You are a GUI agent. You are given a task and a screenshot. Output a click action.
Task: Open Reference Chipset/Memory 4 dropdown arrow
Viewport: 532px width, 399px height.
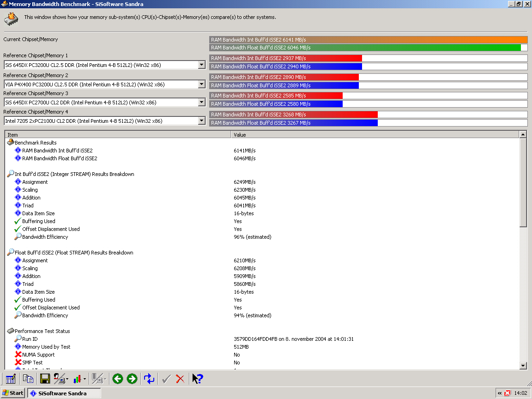[x=201, y=121]
